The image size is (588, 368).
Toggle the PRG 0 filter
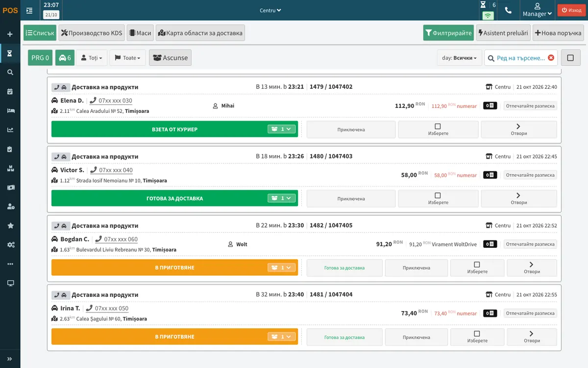point(40,58)
